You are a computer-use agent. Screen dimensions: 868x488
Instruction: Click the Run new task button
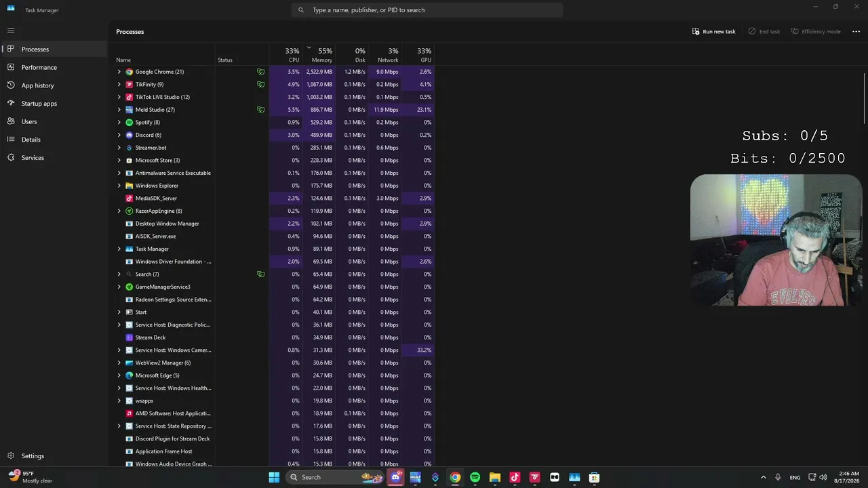point(713,32)
